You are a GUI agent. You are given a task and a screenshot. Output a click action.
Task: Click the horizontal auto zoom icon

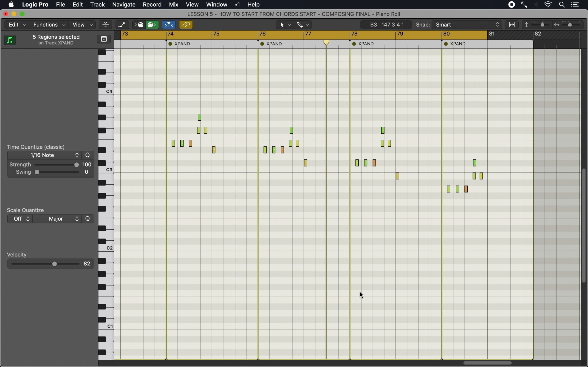point(512,25)
